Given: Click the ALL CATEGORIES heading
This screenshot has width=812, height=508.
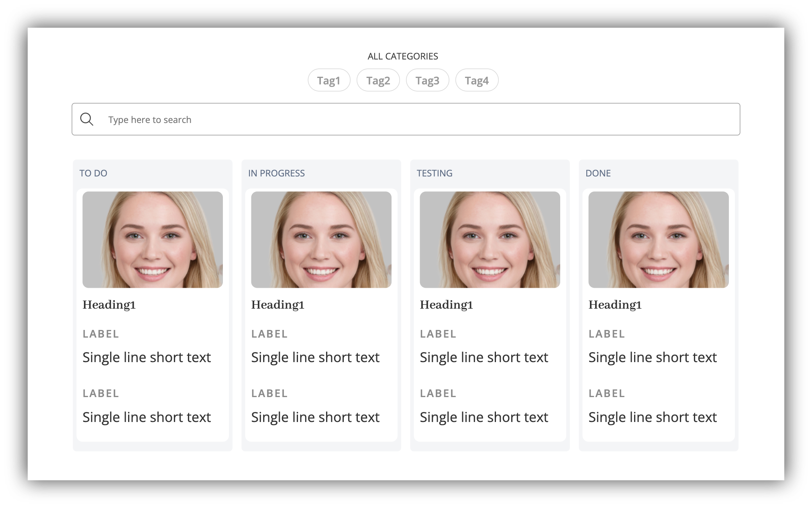Looking at the screenshot, I should point(402,56).
